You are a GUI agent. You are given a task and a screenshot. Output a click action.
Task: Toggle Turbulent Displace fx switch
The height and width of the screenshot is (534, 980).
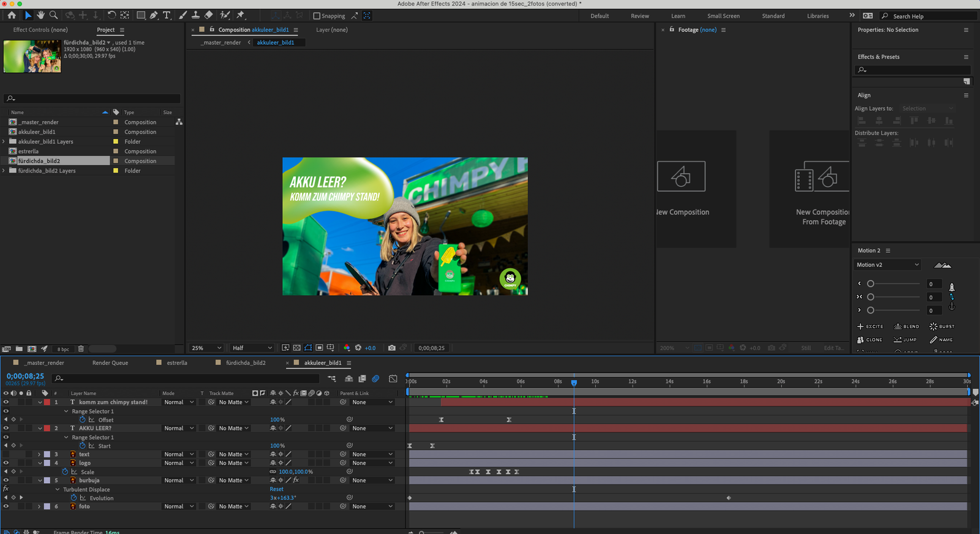tap(6, 489)
